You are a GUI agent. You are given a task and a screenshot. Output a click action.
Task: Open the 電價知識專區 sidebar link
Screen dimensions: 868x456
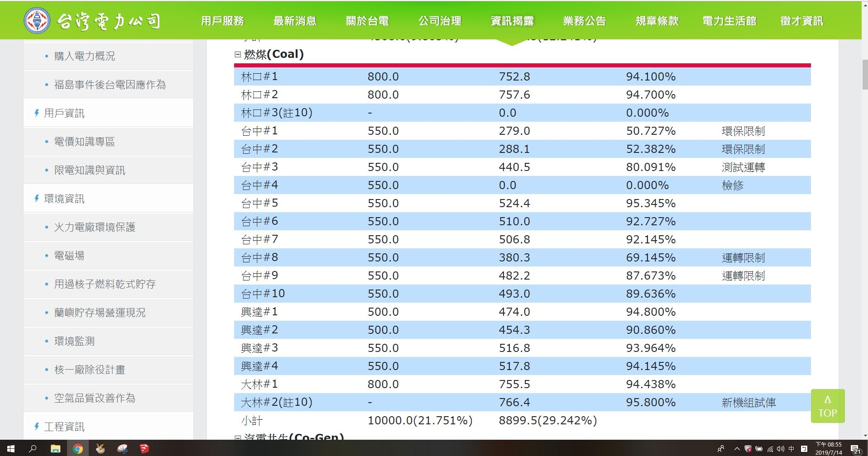[x=84, y=142]
